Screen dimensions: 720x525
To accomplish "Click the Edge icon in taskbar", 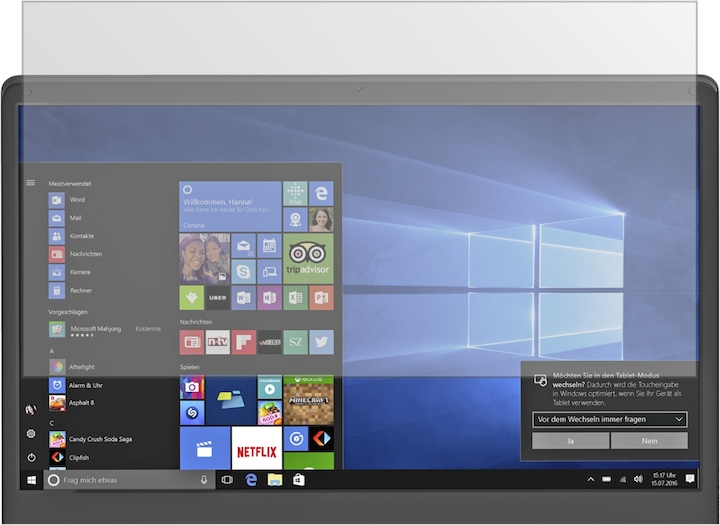I will point(251,480).
